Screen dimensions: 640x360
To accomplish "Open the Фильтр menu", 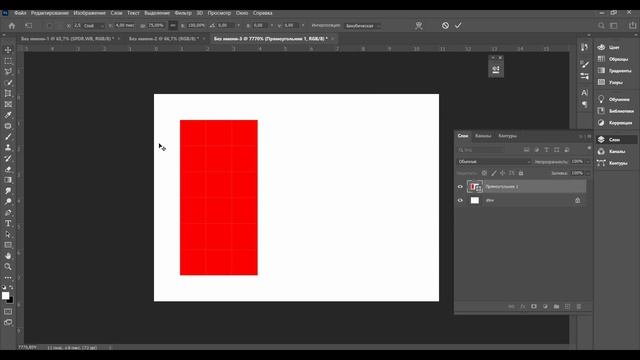I will (183, 13).
